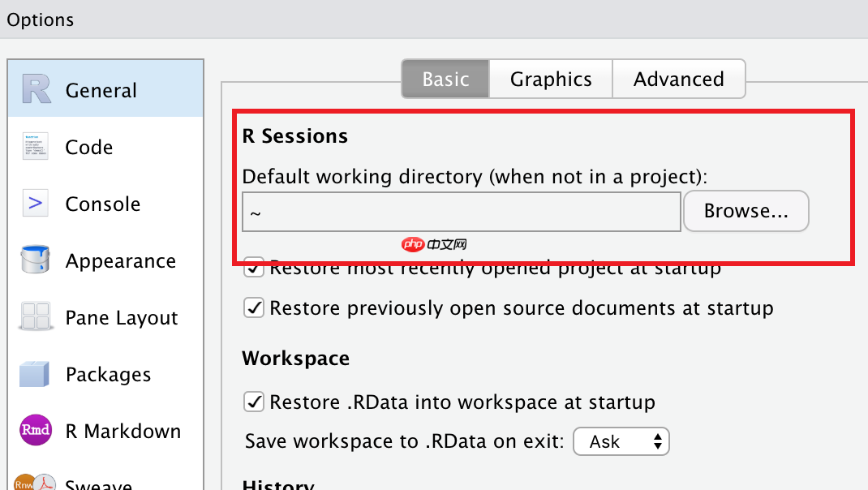This screenshot has height=490, width=868.
Task: Disable Restore .RData into workspace at startup
Action: (254, 402)
